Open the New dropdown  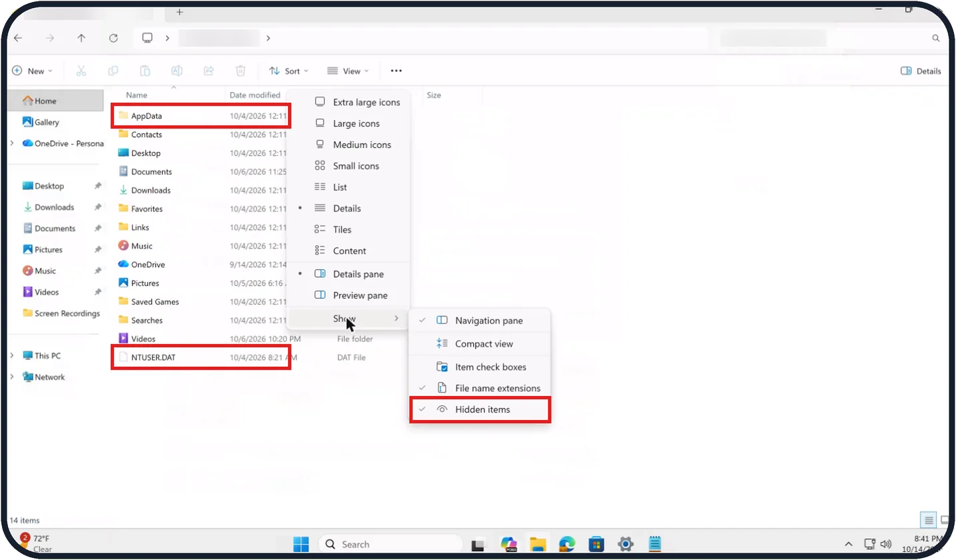click(33, 71)
